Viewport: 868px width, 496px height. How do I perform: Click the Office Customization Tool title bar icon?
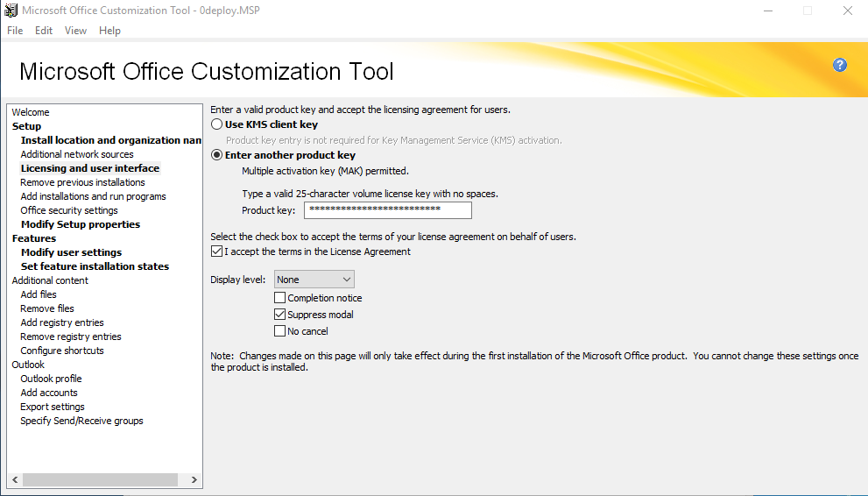point(11,11)
